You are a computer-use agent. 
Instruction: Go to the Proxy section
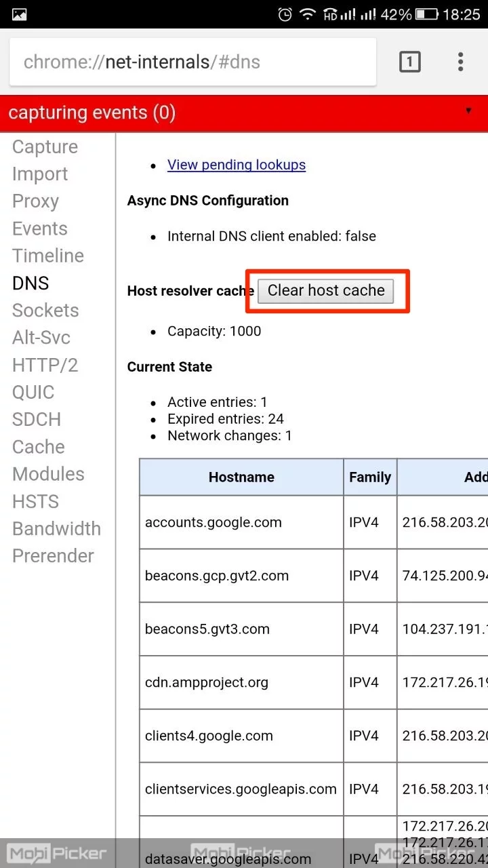35,201
